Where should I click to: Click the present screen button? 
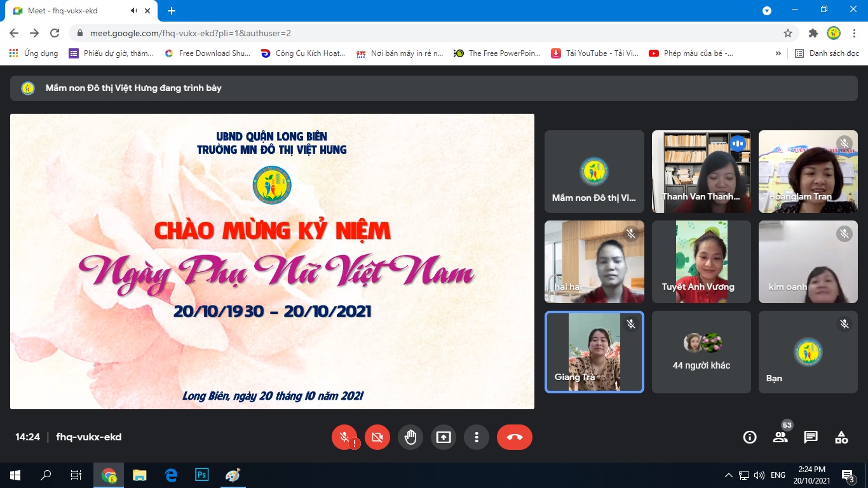(x=443, y=437)
